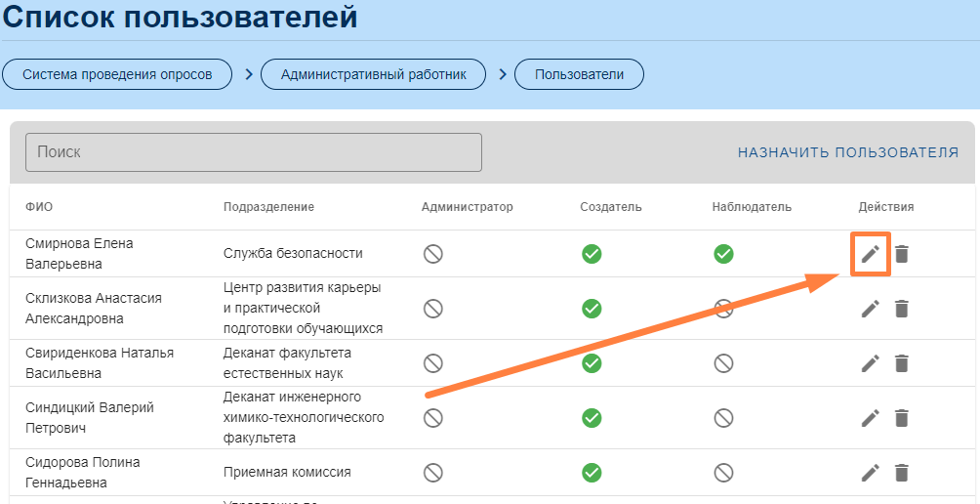Edit user Синдицкий Валерий Петрович

point(870,418)
